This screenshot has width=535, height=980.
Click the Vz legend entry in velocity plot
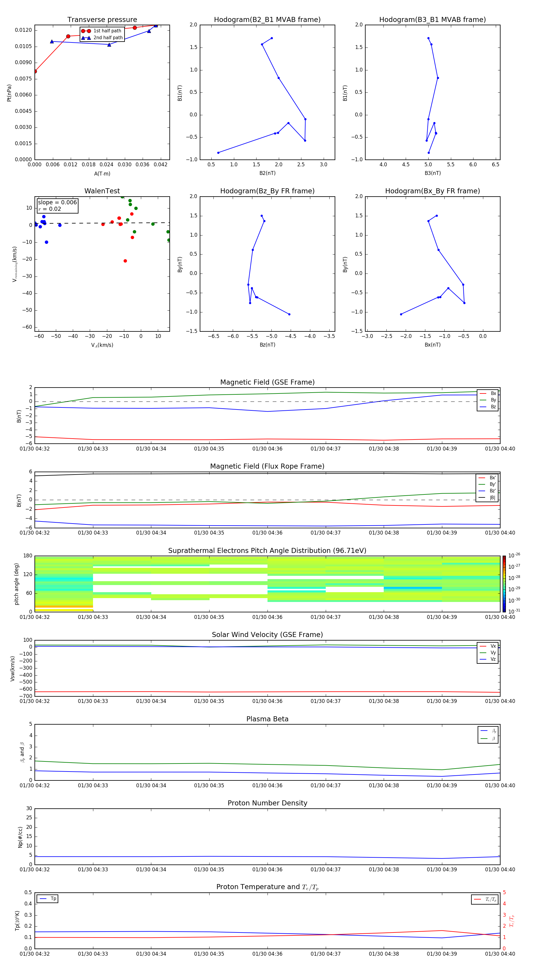488,659
